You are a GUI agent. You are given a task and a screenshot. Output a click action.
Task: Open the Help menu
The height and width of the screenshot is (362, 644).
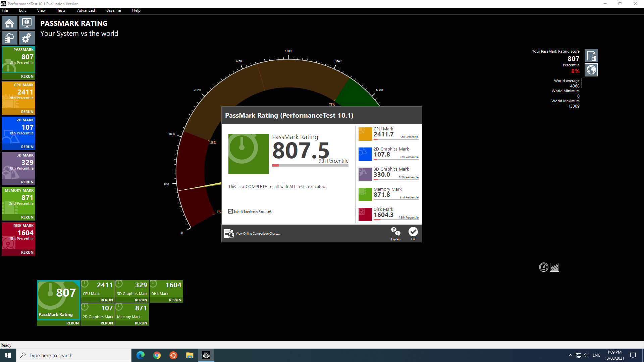point(136,10)
